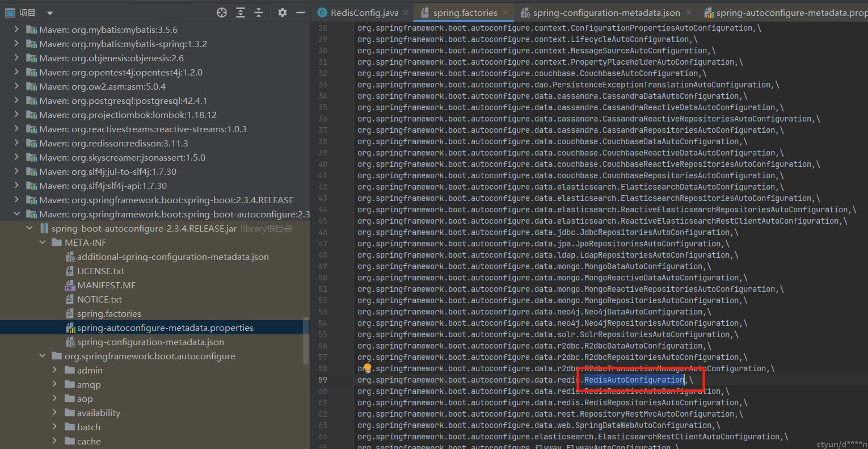Close the spring-configuration-metadata.json tab
The height and width of the screenshot is (449, 868).
click(689, 12)
